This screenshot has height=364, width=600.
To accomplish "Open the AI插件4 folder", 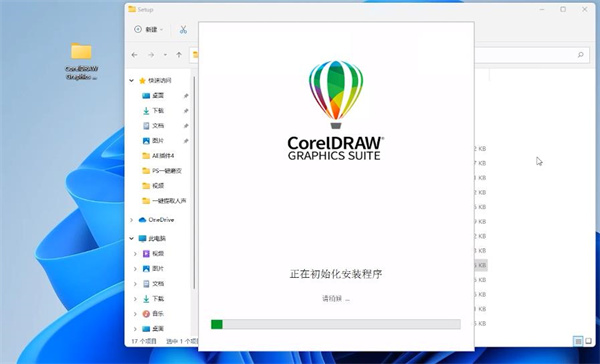I will pyautogui.click(x=158, y=156).
